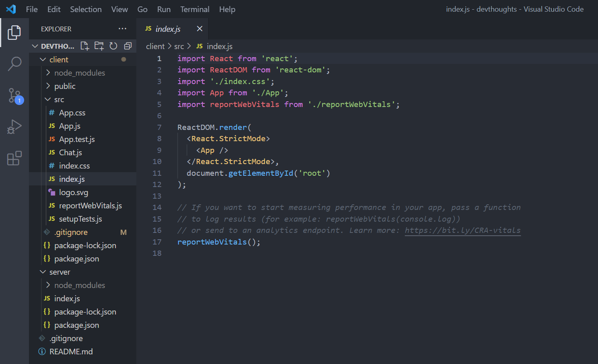Open the Run menu
Screen dimensions: 598x364
coord(164,9)
